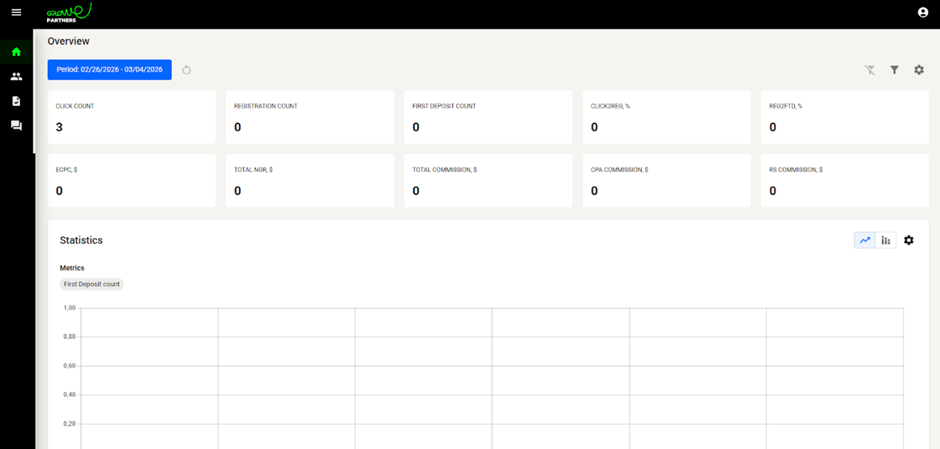Viewport: 940px width, 449px height.
Task: Click the user account profile icon
Action: [x=922, y=12]
